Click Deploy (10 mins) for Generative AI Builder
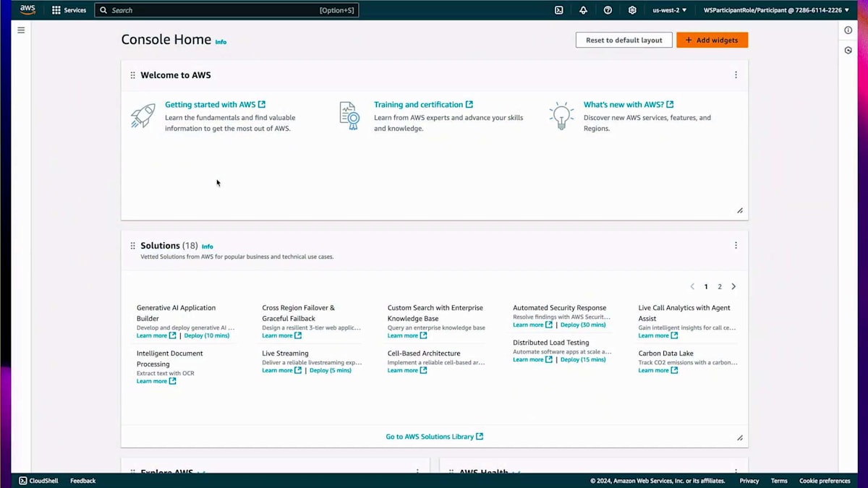This screenshot has height=488, width=868. [x=207, y=335]
